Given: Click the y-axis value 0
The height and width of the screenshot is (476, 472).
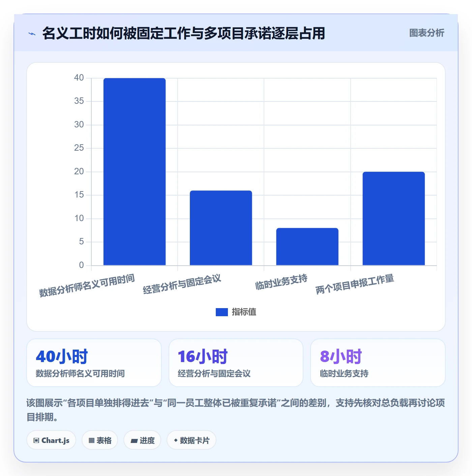Looking at the screenshot, I should 81,265.
